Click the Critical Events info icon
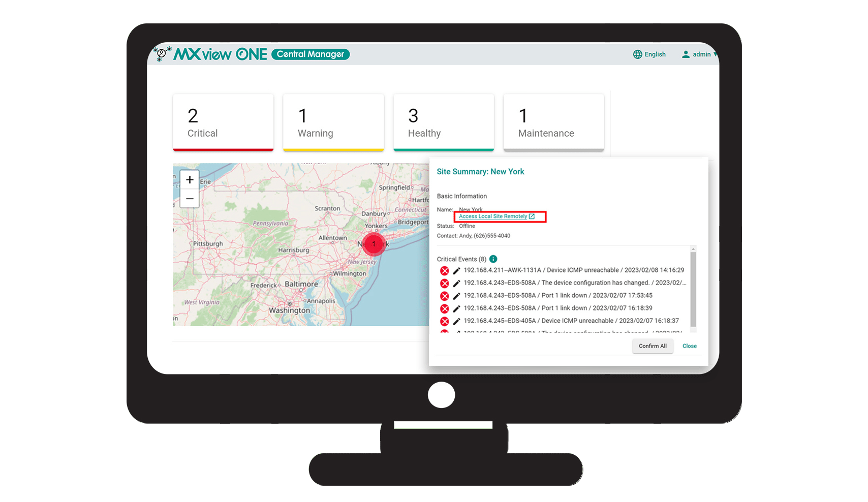Image resolution: width=868 pixels, height=502 pixels. coord(493,259)
